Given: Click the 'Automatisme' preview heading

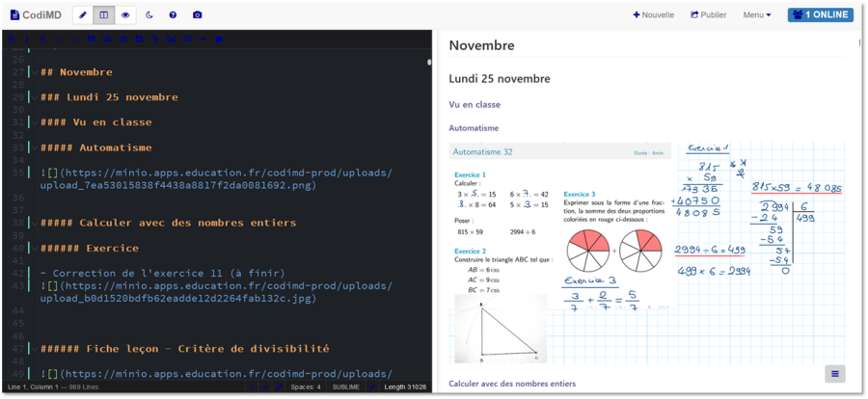Looking at the screenshot, I should click(474, 128).
